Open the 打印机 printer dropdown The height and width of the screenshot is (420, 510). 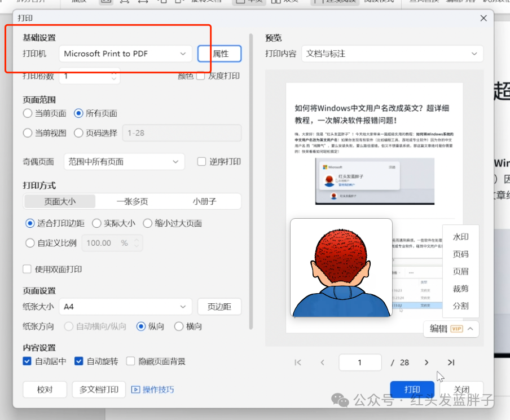click(125, 54)
